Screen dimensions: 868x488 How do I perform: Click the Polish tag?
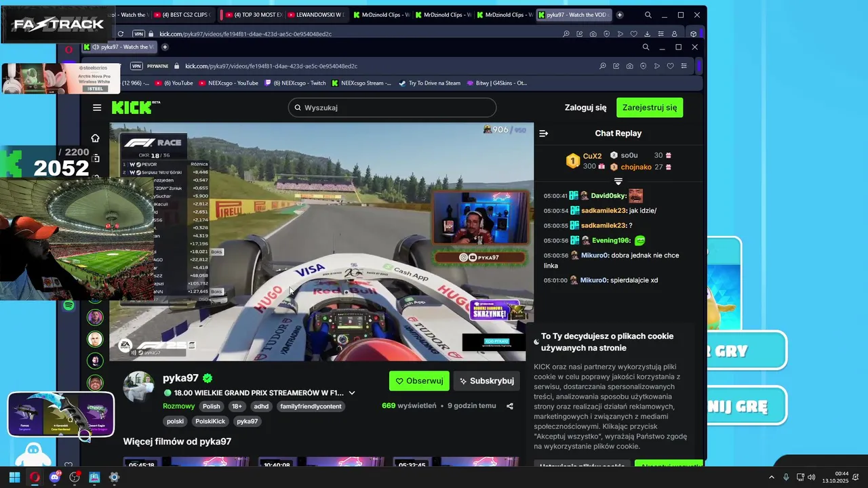[212, 407]
